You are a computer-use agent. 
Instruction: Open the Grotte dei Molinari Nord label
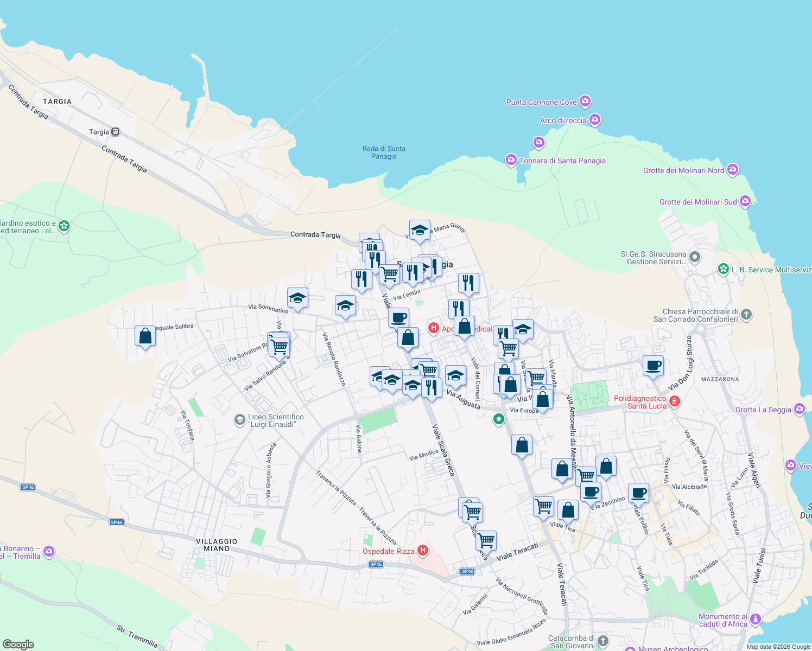coord(682,170)
